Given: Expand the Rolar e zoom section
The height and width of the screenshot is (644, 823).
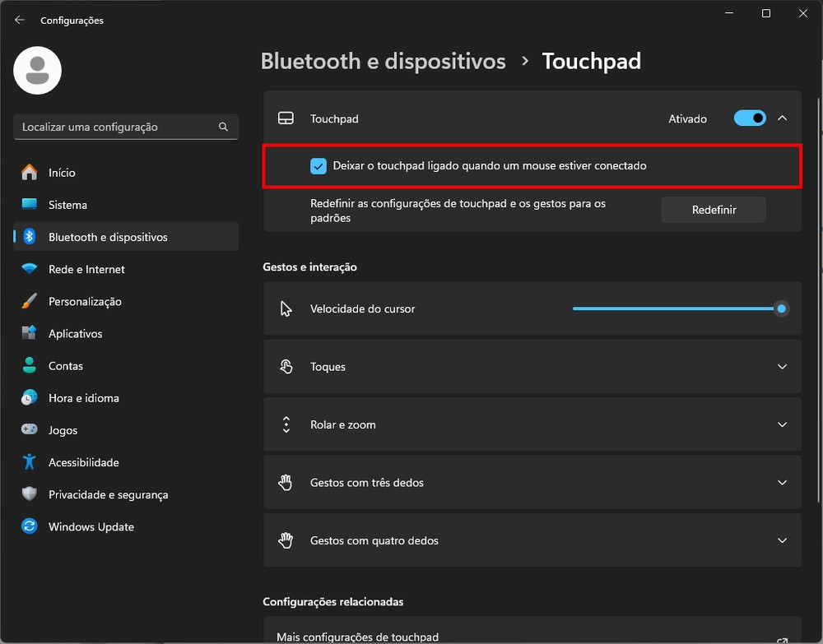Looking at the screenshot, I should coord(782,424).
